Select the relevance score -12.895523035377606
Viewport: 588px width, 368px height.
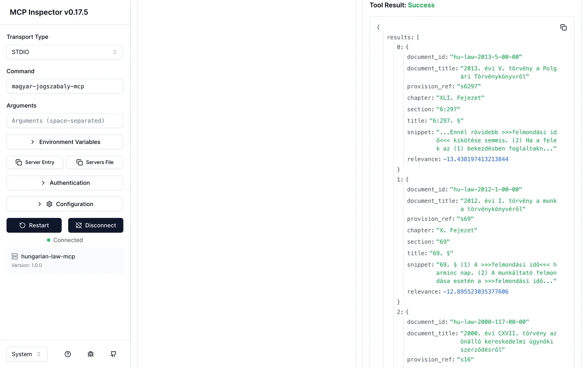[x=476, y=292]
